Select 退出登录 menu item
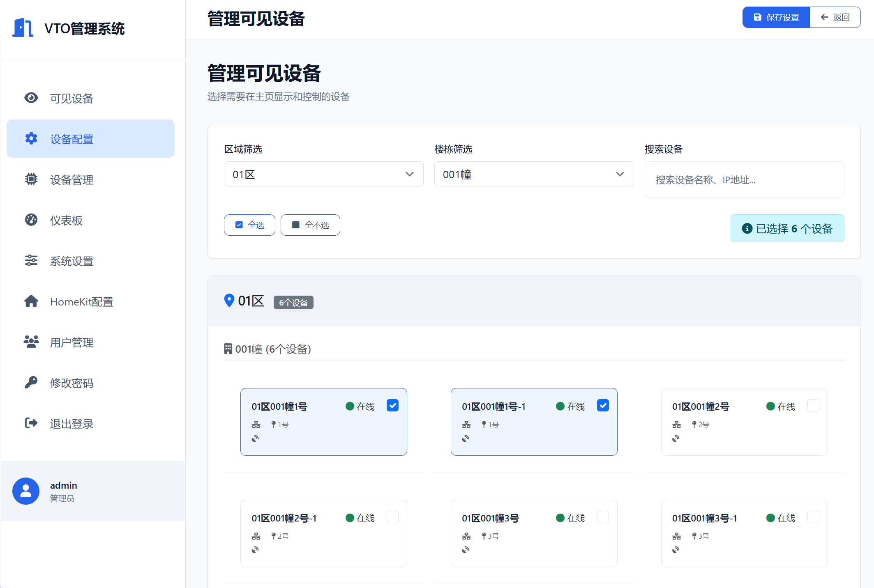Viewport: 874px width, 588px height. pos(71,423)
